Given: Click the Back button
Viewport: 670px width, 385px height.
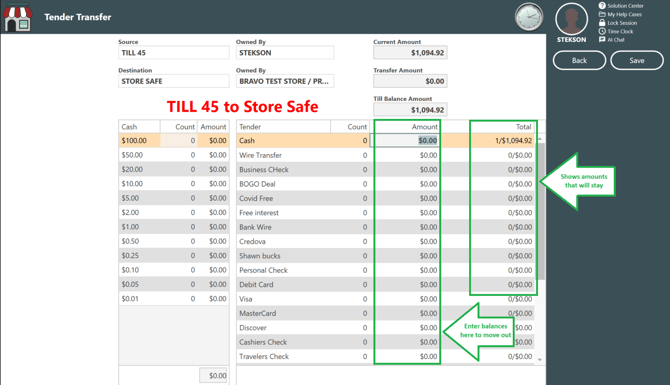Looking at the screenshot, I should pos(579,60).
